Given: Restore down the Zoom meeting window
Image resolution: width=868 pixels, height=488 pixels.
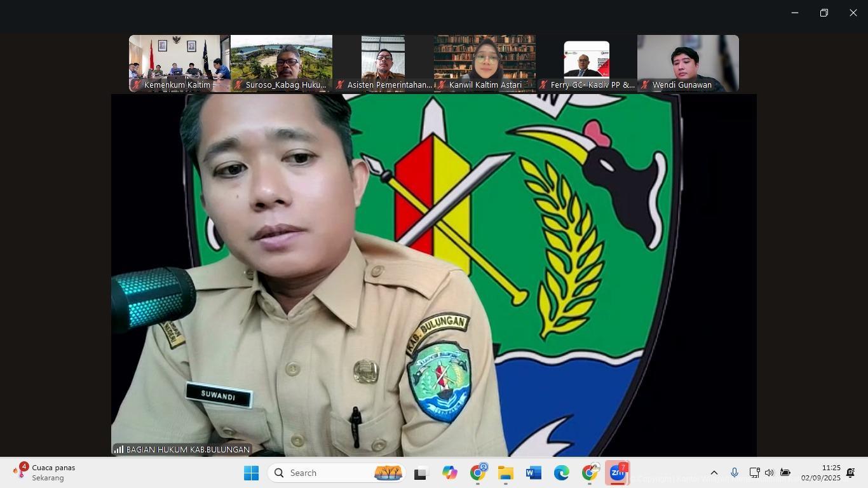Looking at the screenshot, I should point(824,13).
